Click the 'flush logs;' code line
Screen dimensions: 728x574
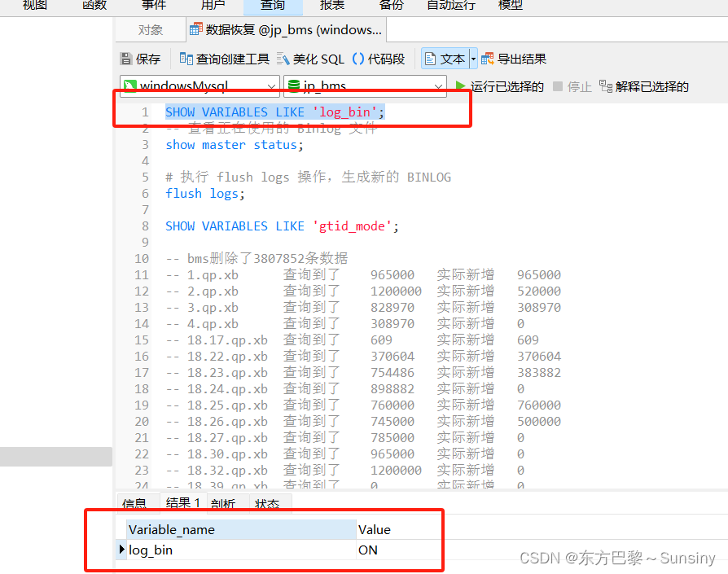[x=205, y=194]
